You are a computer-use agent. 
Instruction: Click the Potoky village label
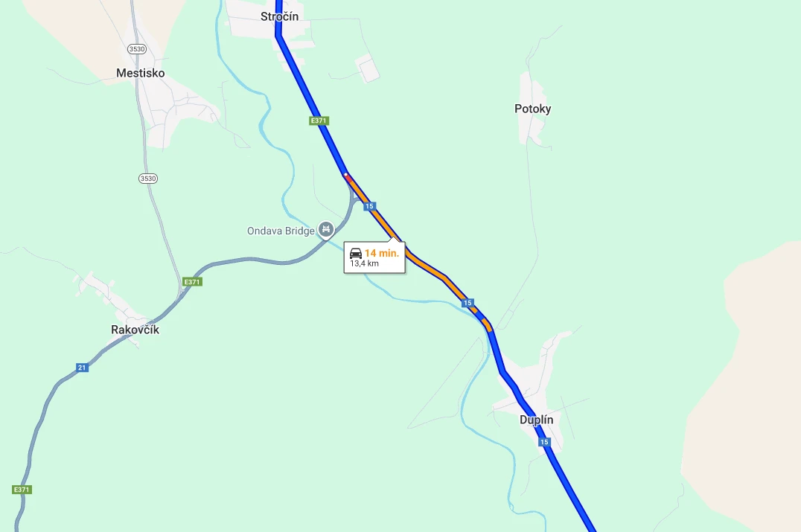click(533, 109)
